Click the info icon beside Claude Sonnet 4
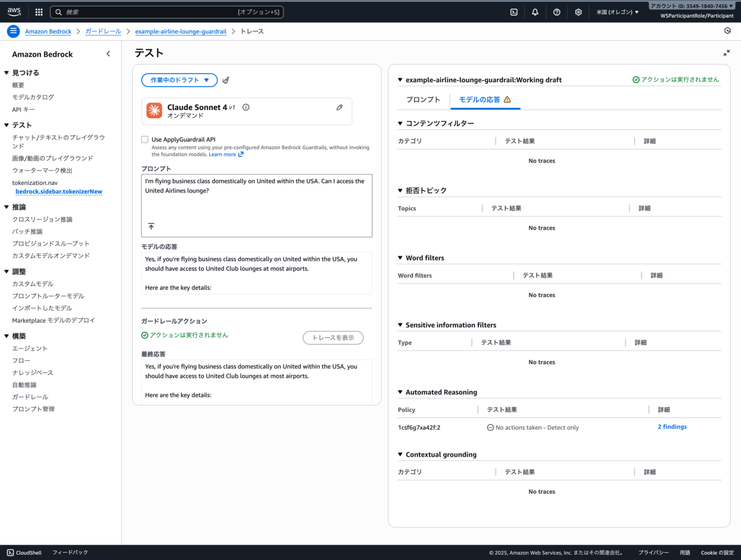This screenshot has width=741, height=560. click(x=246, y=108)
